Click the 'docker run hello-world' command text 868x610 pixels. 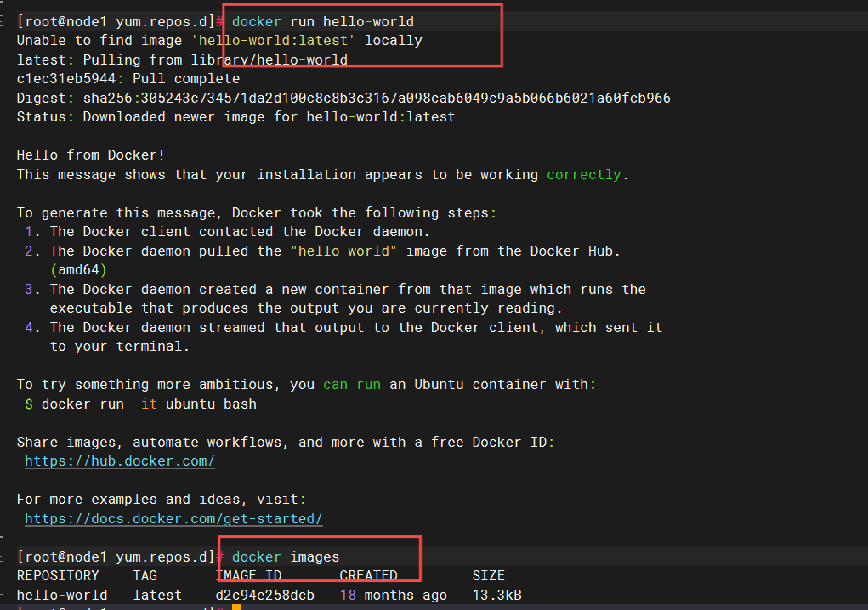point(322,21)
